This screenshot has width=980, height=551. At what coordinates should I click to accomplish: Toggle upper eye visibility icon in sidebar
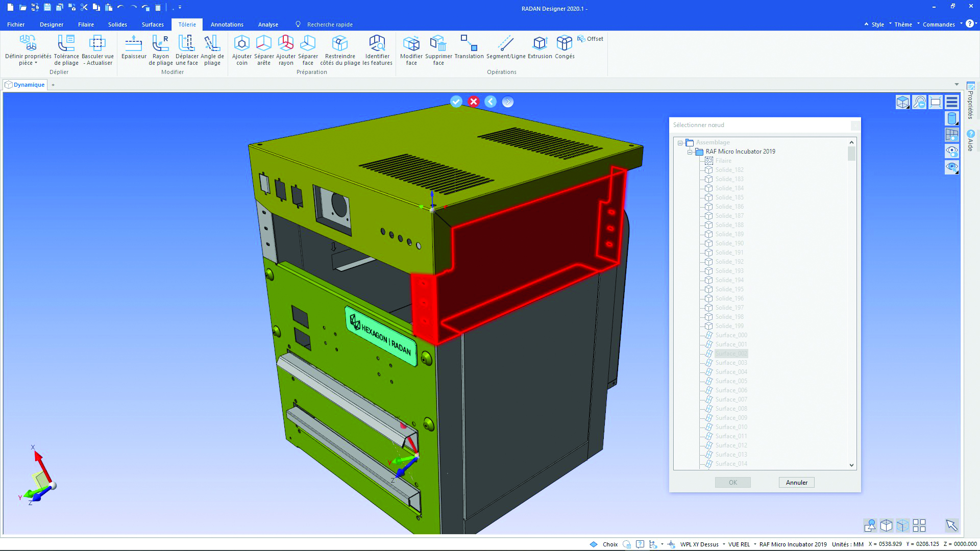point(952,151)
